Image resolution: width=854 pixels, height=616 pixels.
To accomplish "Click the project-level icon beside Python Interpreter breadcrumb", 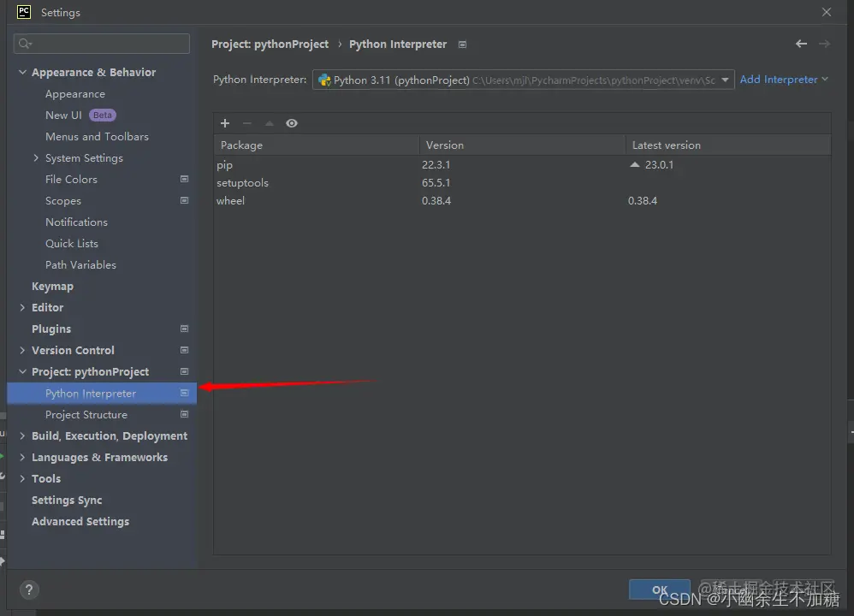I will coord(462,44).
